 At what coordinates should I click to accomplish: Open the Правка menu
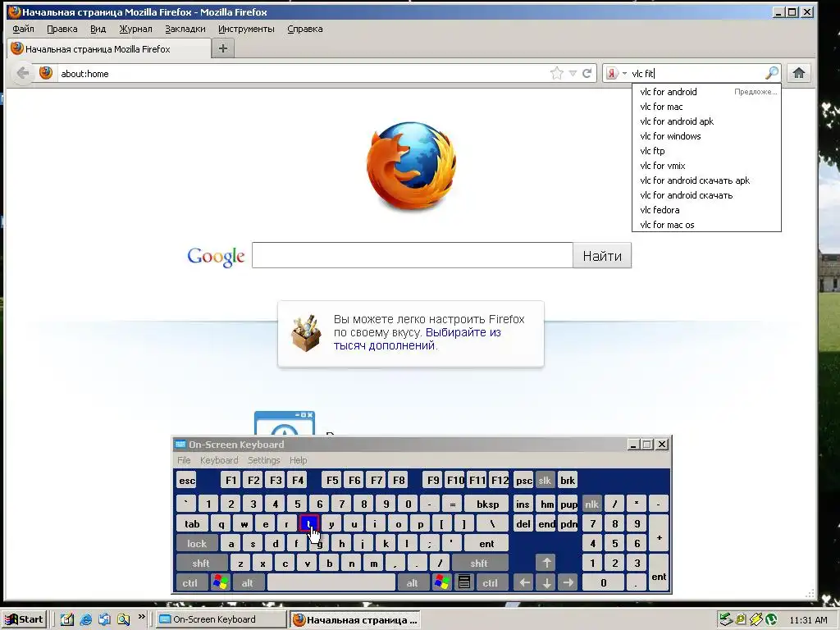(x=62, y=29)
